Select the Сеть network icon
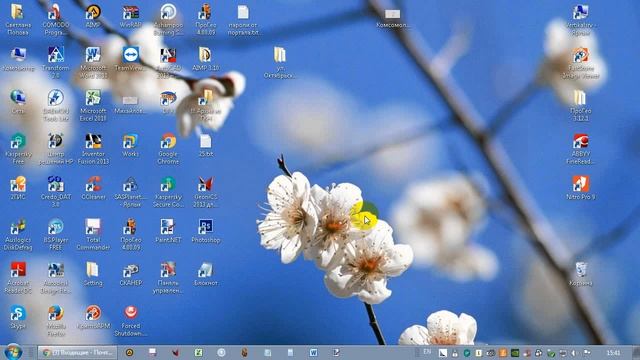This screenshot has height=360, width=640. click(18, 102)
